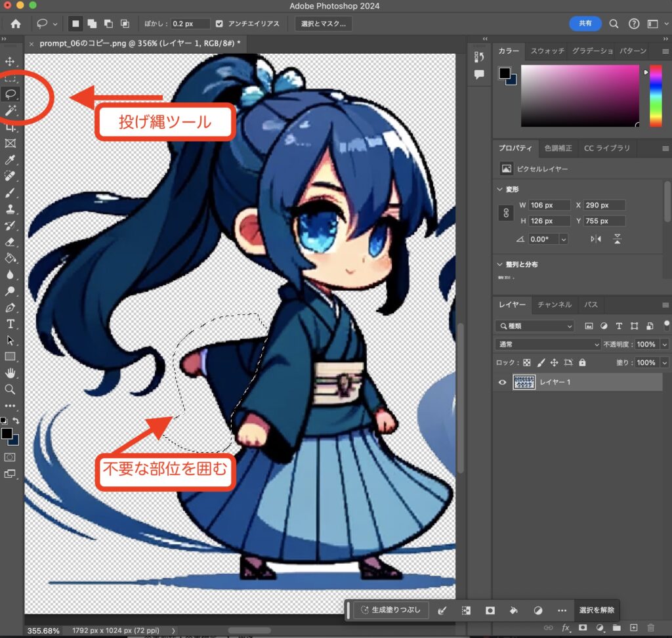Click the foreground color swatch in Color panel
This screenshot has height=638, width=672.
[505, 74]
